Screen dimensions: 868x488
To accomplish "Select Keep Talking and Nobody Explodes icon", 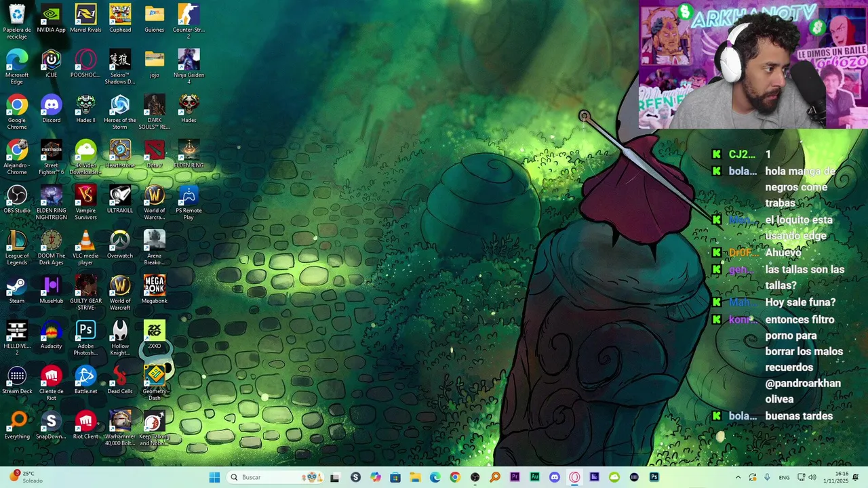I will coord(154,428).
